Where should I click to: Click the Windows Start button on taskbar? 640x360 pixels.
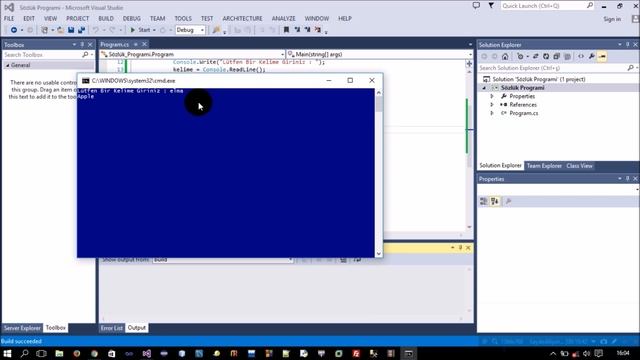(7, 353)
